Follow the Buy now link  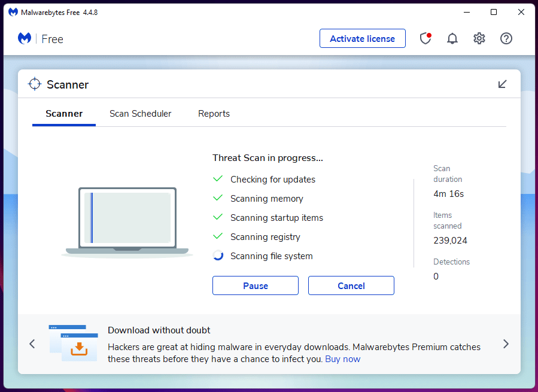(x=342, y=359)
